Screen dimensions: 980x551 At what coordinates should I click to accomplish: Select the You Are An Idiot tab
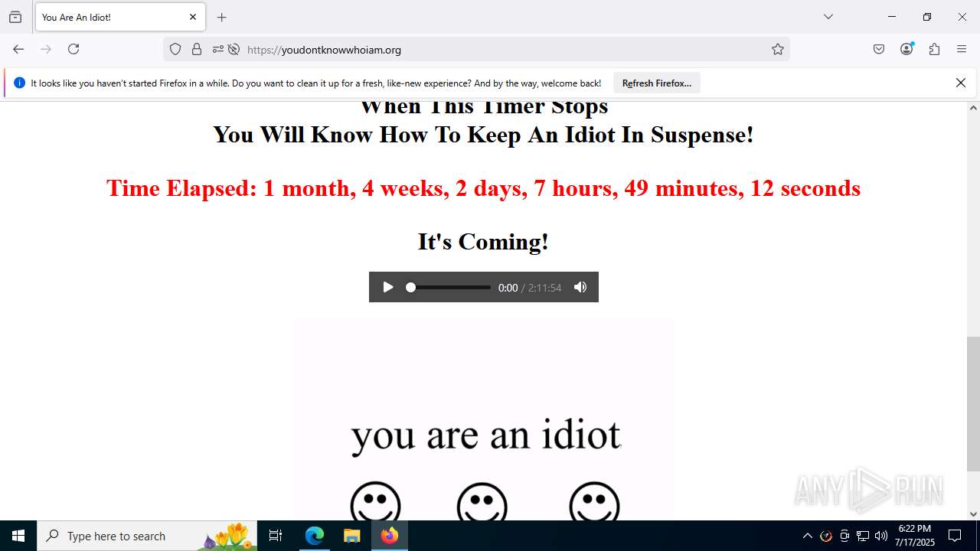tap(120, 17)
